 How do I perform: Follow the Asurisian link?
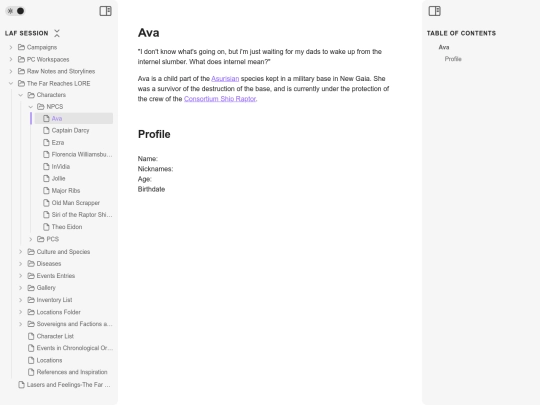pos(225,79)
